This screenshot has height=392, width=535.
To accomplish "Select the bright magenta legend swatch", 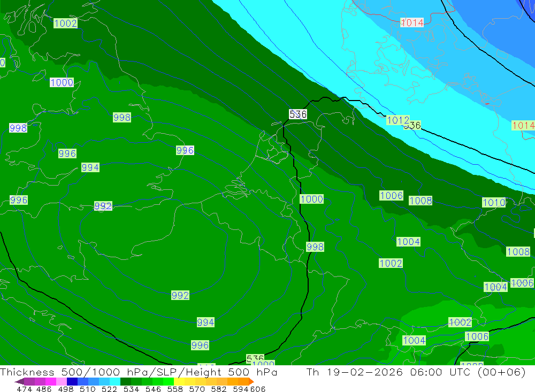I will coord(51,381).
